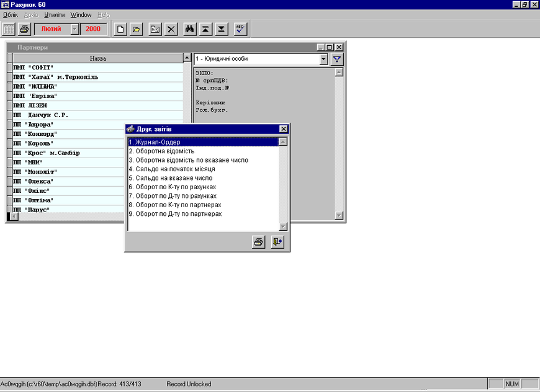Image resolution: width=540 pixels, height=392 pixels.
Task: Click details pane scroll down arrow
Action: pyautogui.click(x=339, y=215)
